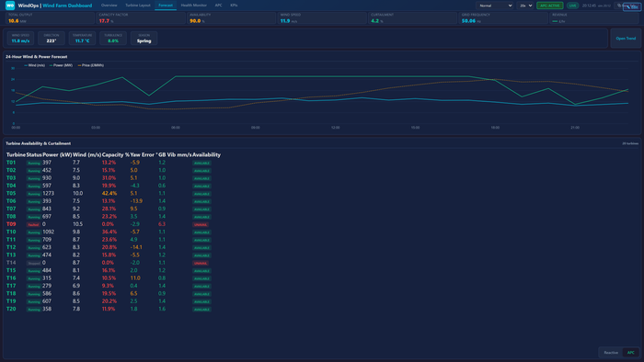The image size is (644, 362).
Task: Click the Edit button with pencil icon
Action: [x=632, y=6]
